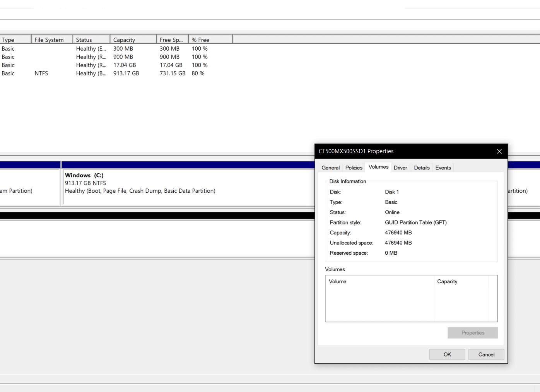Click the Capacity column header in Volumes list
Screen dimensions: 540x392
tap(461, 281)
